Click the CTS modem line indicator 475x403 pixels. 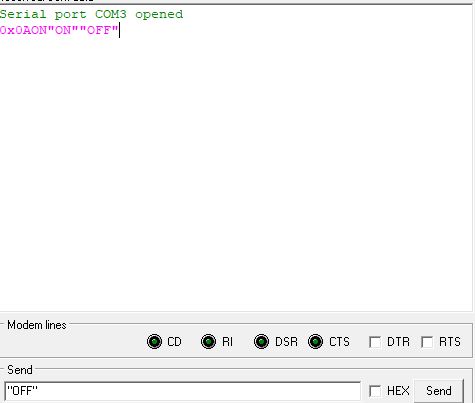(x=315, y=342)
